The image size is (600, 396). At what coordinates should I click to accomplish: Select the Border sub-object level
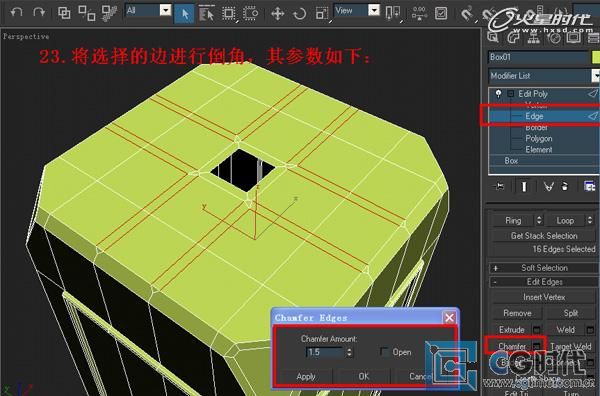pos(536,127)
